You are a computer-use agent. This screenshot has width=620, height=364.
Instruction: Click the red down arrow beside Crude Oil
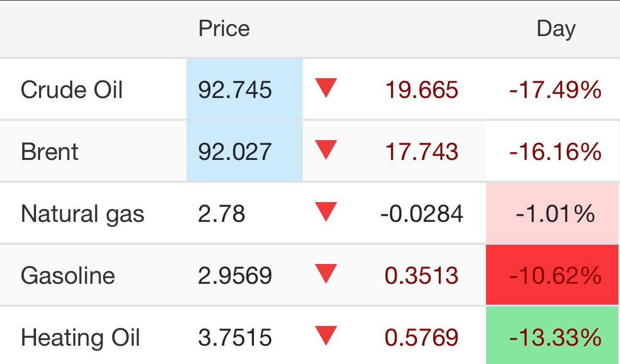click(326, 89)
